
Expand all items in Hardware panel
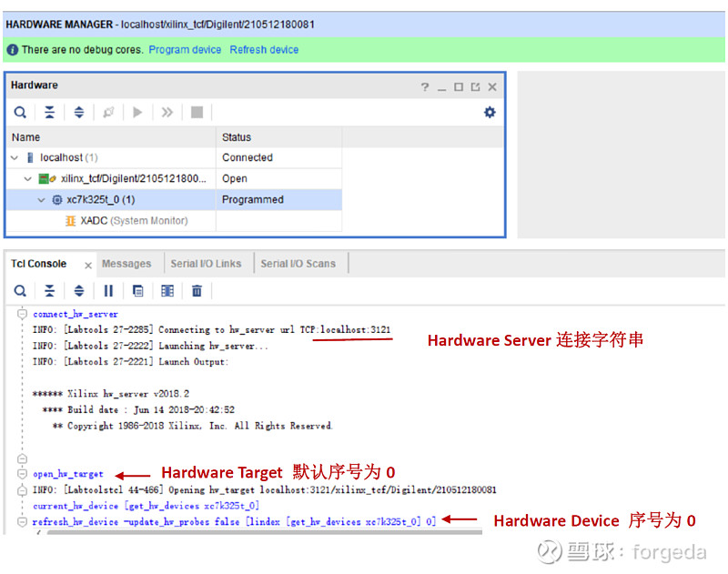(79, 112)
